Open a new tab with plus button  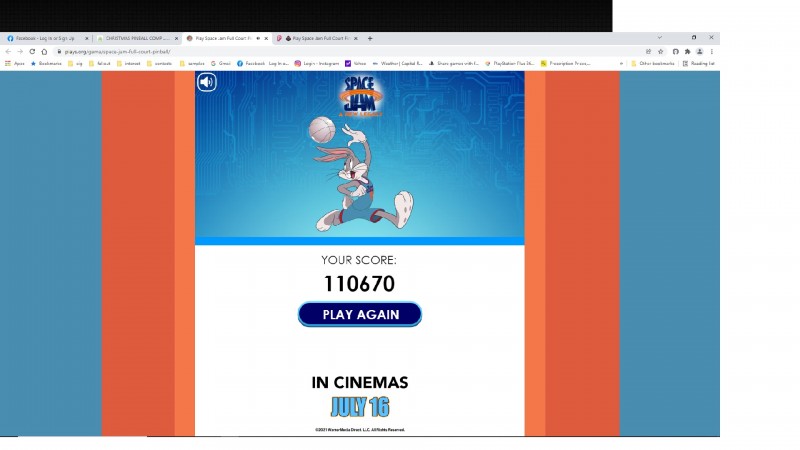370,38
